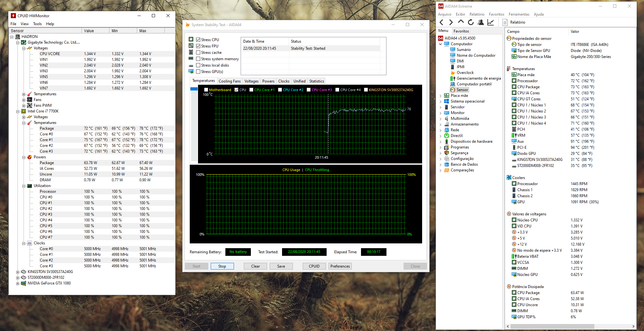644x331 pixels.
Task: Click the Clocks icon in HWMonitor
Action: point(30,243)
